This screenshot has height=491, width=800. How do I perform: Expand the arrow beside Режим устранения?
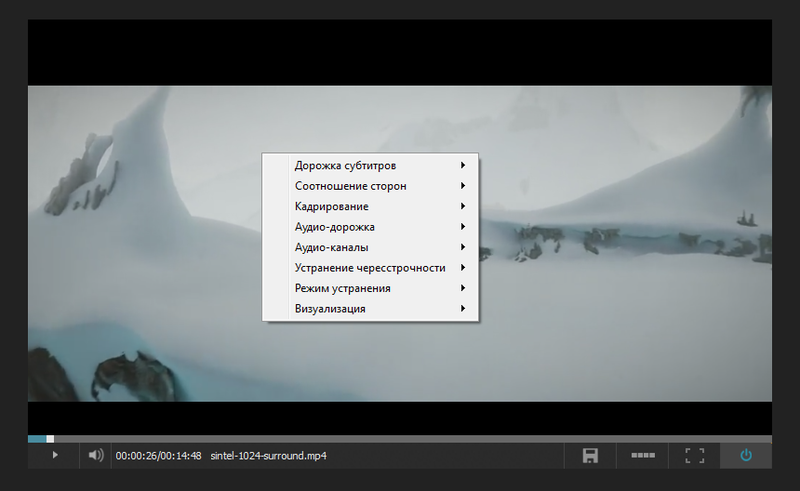pyautogui.click(x=463, y=288)
